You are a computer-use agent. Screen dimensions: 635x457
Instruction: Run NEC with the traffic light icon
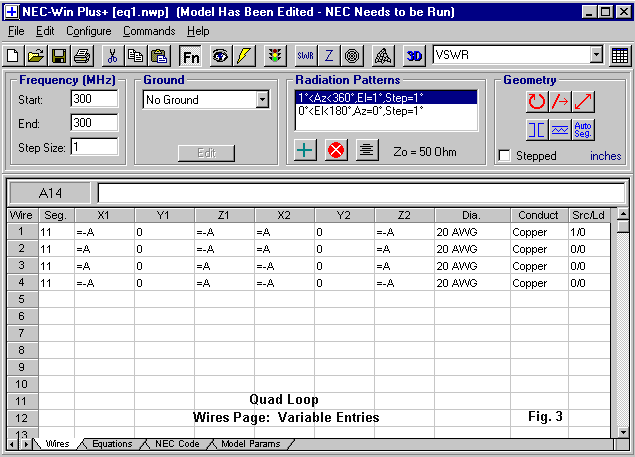274,56
